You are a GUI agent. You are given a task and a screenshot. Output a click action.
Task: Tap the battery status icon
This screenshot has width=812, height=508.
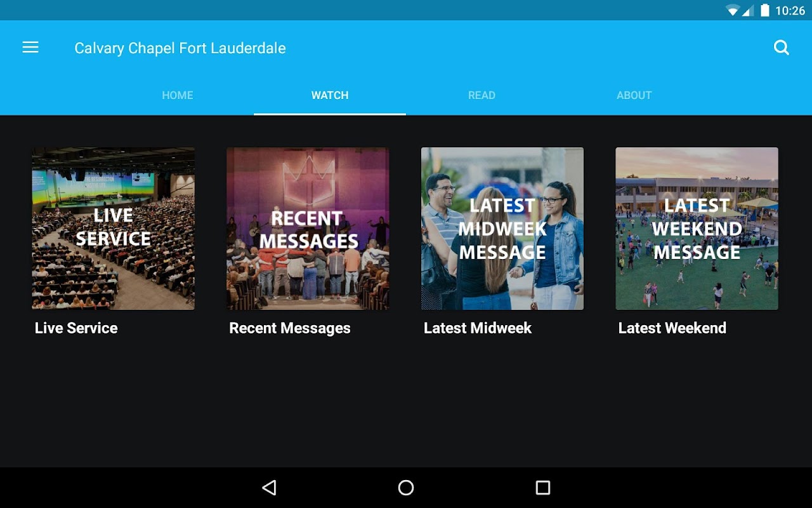765,10
